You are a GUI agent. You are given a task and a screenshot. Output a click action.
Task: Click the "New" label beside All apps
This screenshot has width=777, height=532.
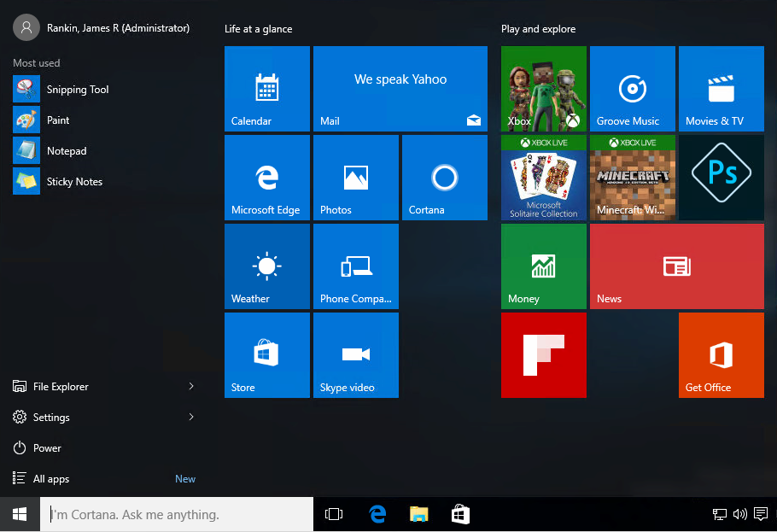pyautogui.click(x=185, y=478)
